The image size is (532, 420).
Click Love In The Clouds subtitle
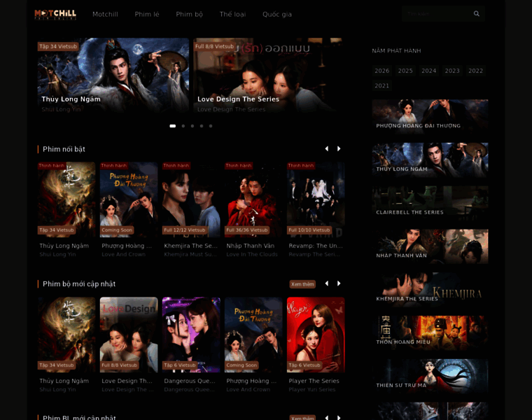[252, 254]
